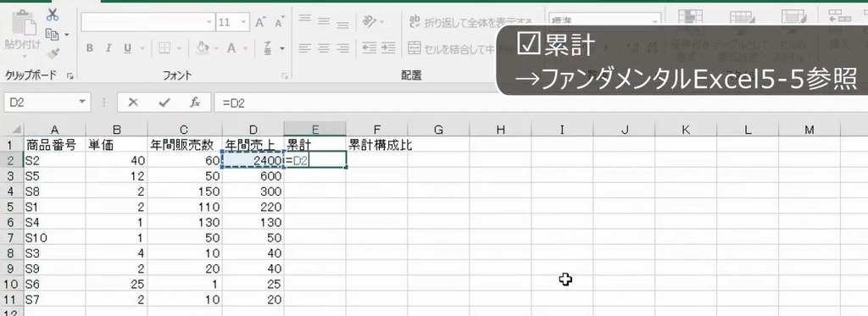Screen dimensions: 868x316
Task: Click the Wrap Text (折り返して全体を表示) button
Action: click(470, 23)
